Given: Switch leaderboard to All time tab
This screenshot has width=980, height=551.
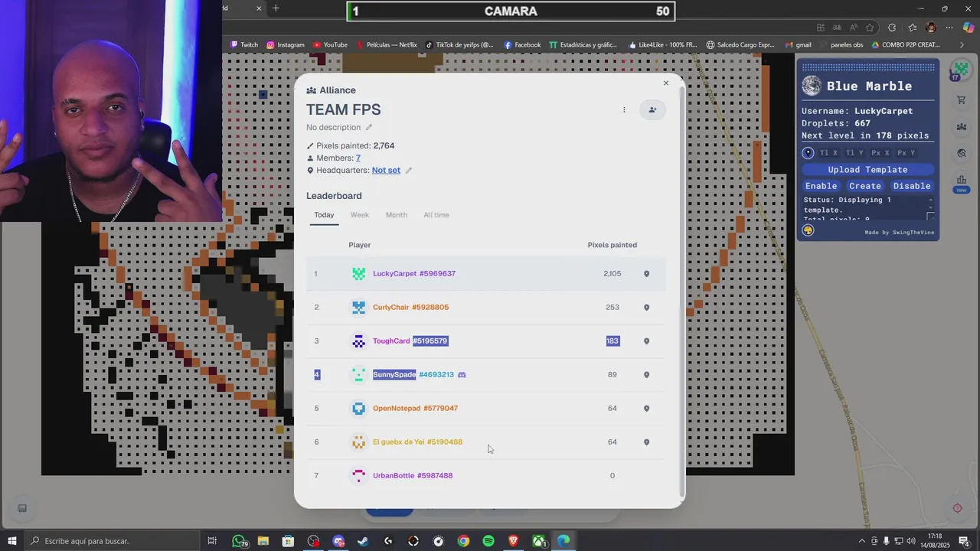Looking at the screenshot, I should (x=436, y=215).
